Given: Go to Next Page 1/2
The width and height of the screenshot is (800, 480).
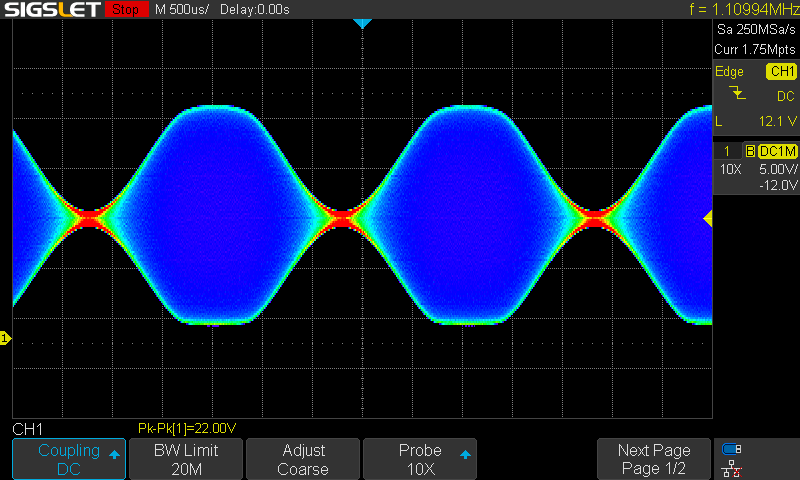Looking at the screenshot, I should (x=654, y=459).
